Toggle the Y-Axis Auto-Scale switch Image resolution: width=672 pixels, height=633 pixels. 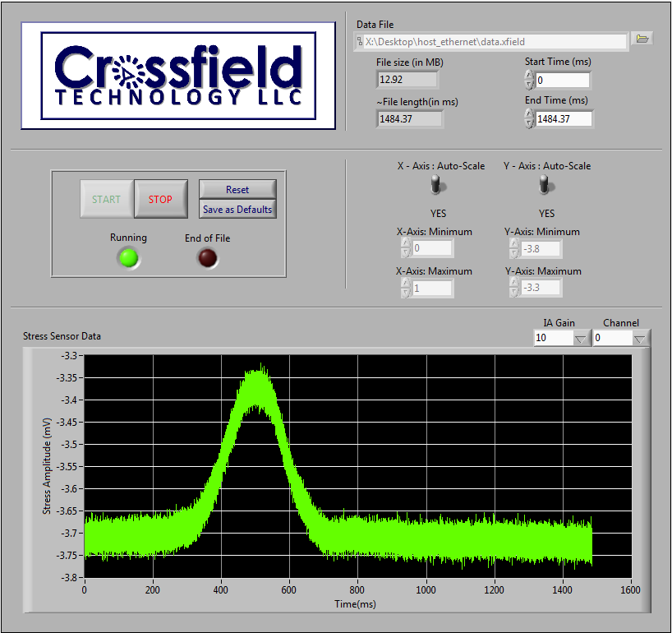tap(545, 186)
